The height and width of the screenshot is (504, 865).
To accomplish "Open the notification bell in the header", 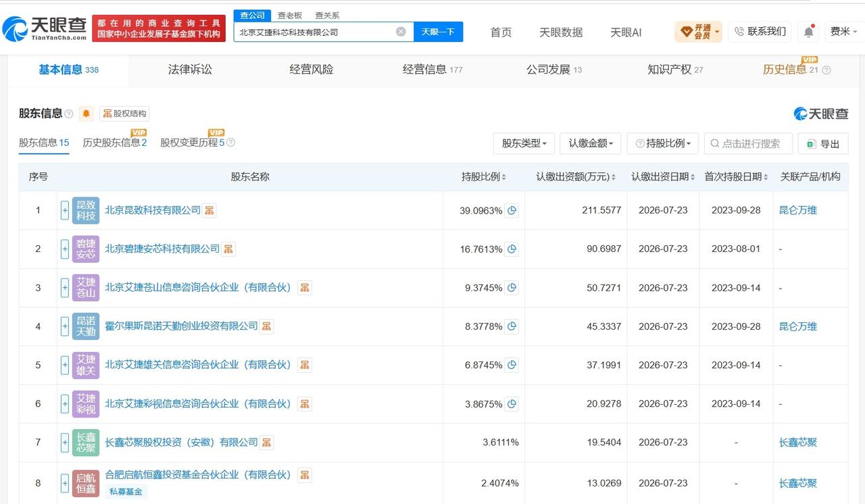I will tap(809, 32).
